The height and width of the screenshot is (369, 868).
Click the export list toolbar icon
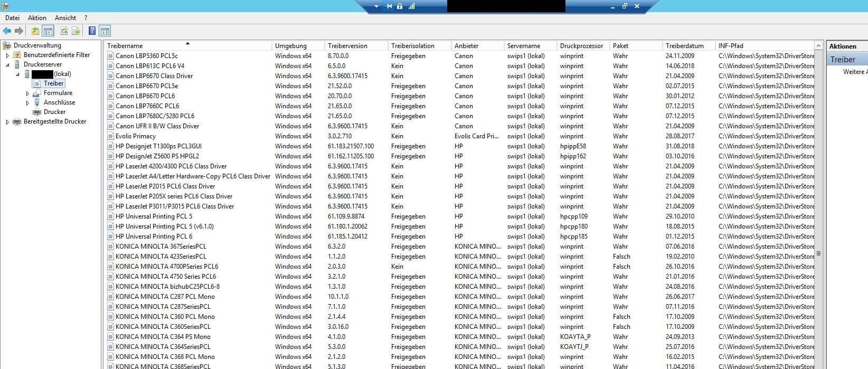tap(76, 31)
